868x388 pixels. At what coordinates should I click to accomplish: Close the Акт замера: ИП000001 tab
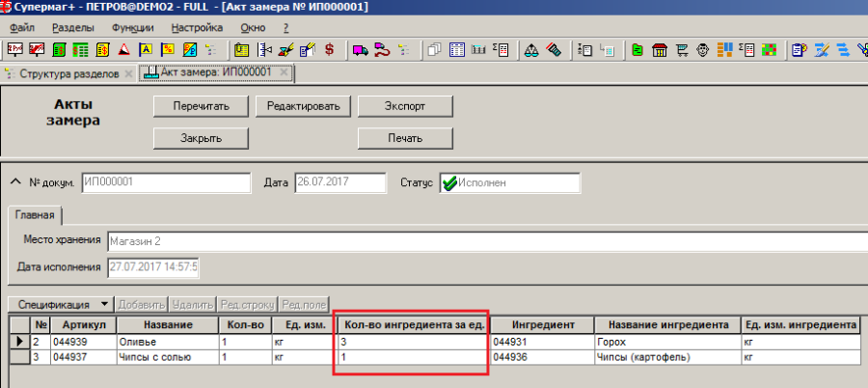coord(284,72)
